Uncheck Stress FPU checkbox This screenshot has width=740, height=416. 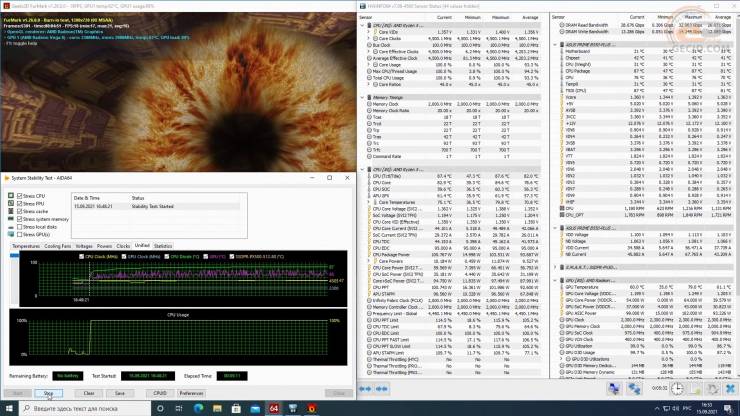click(x=19, y=204)
